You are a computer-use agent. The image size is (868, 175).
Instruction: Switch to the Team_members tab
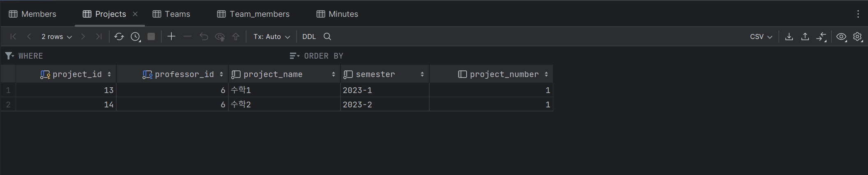(253, 14)
